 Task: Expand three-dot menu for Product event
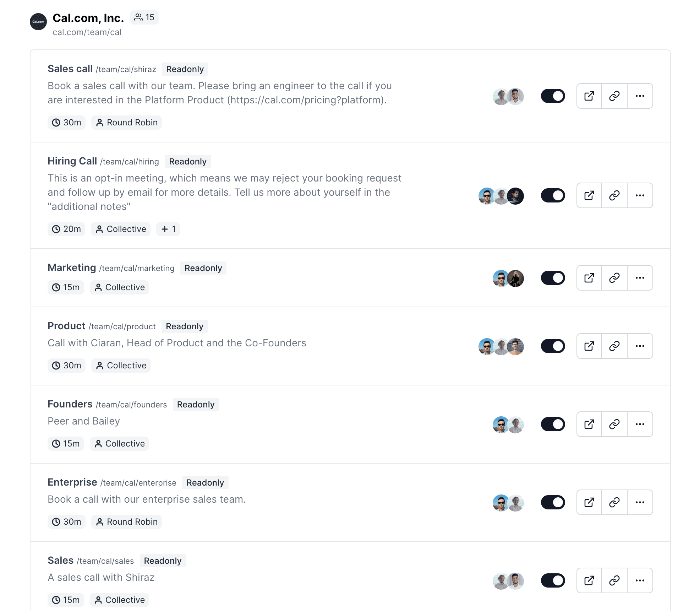click(x=640, y=346)
